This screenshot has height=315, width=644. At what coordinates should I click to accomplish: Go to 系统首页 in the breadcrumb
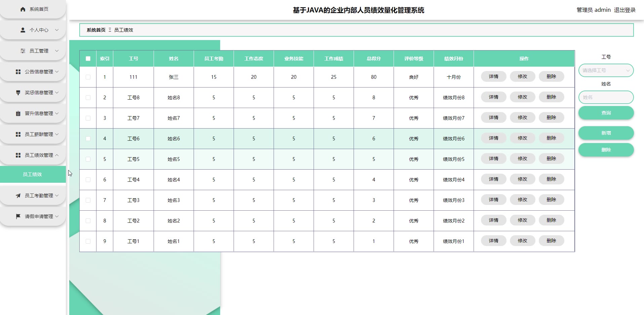(96, 30)
